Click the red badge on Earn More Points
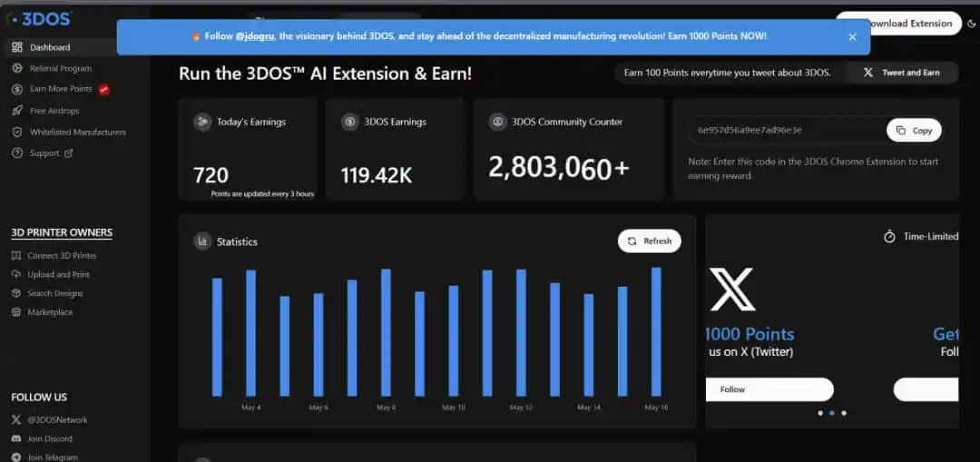The height and width of the screenshot is (462, 980). click(104, 89)
